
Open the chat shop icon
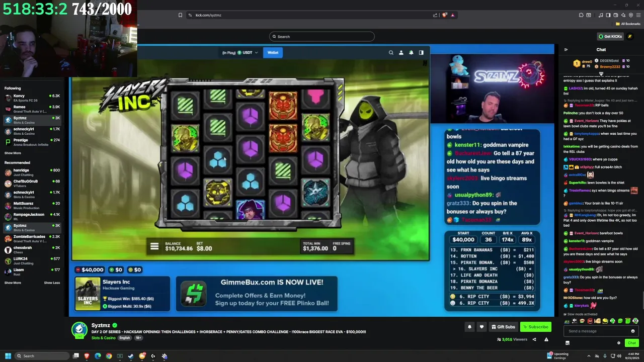click(567, 343)
